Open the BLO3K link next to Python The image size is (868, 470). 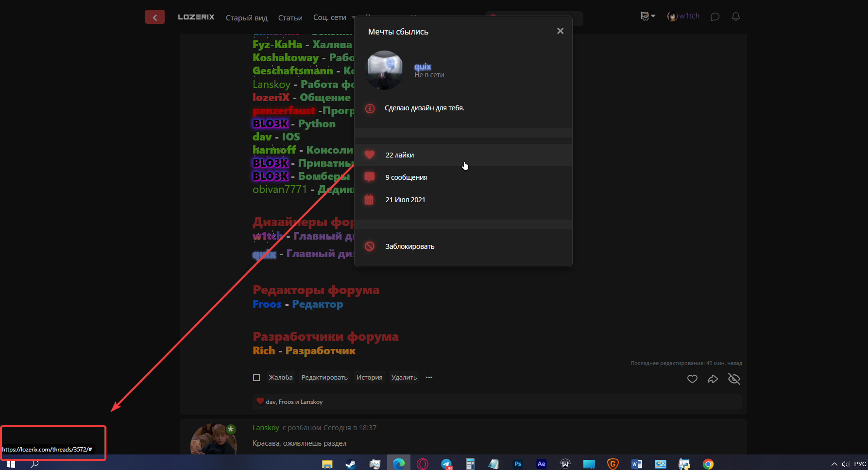point(271,124)
